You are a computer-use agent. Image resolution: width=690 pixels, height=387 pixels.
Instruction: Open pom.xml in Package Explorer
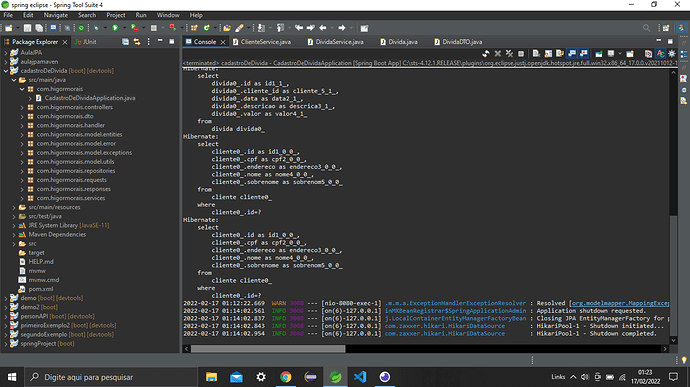click(x=40, y=289)
